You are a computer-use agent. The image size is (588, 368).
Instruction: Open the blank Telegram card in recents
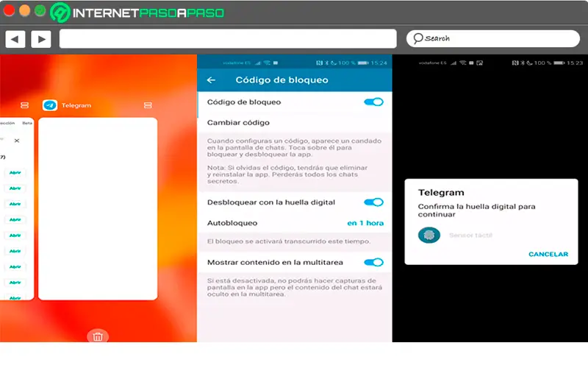(x=98, y=209)
